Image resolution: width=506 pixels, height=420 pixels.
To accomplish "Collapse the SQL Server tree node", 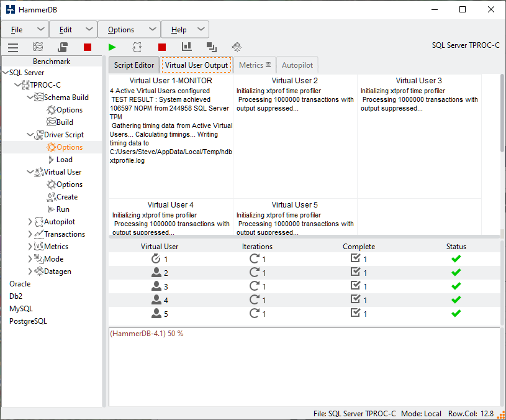I will coord(6,73).
